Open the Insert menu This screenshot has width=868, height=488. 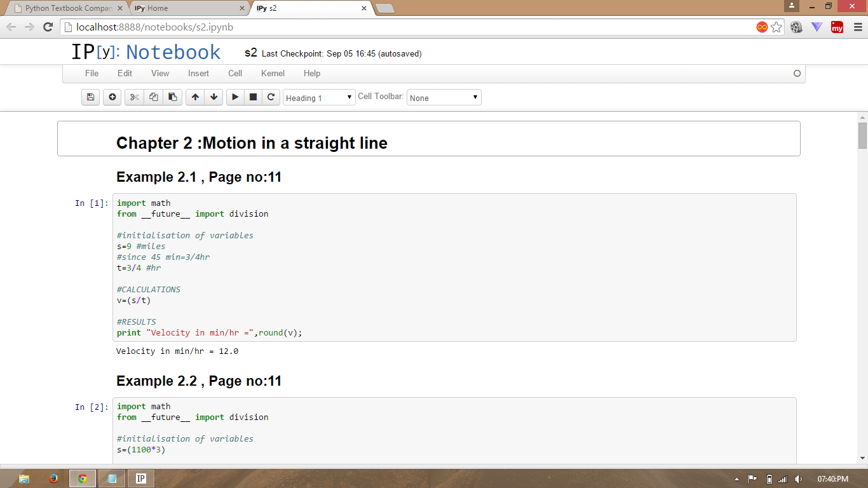tap(198, 74)
